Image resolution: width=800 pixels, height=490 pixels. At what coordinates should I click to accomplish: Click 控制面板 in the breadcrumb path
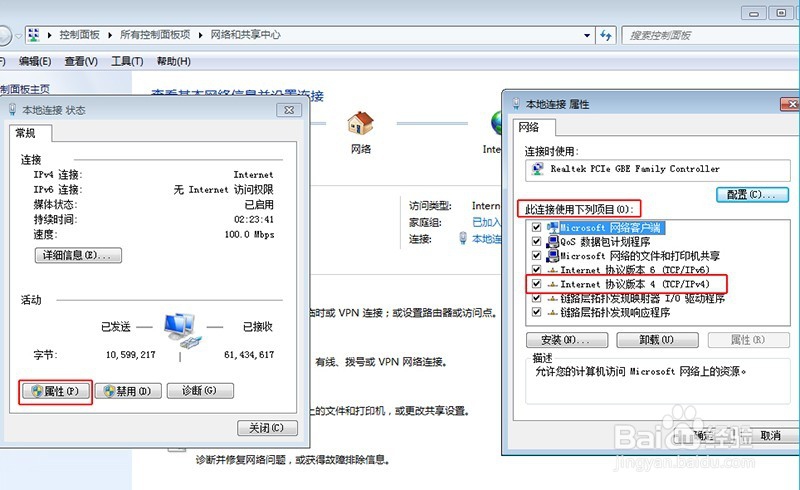pyautogui.click(x=79, y=35)
